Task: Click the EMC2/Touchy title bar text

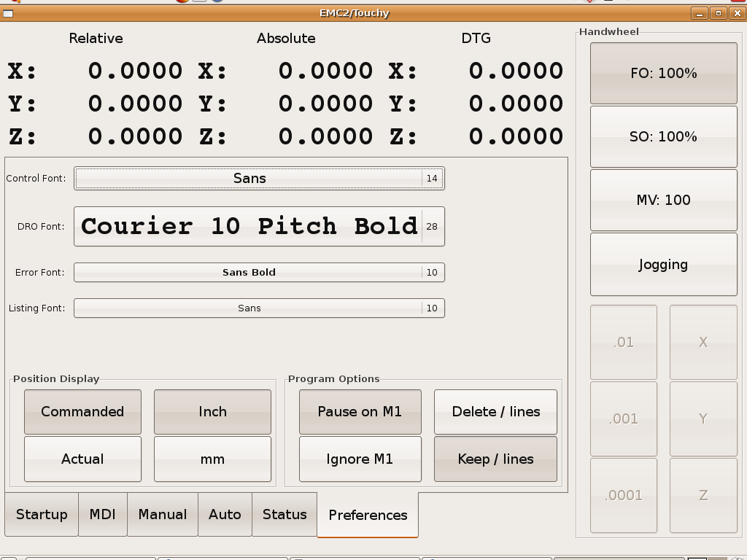Action: click(x=355, y=13)
